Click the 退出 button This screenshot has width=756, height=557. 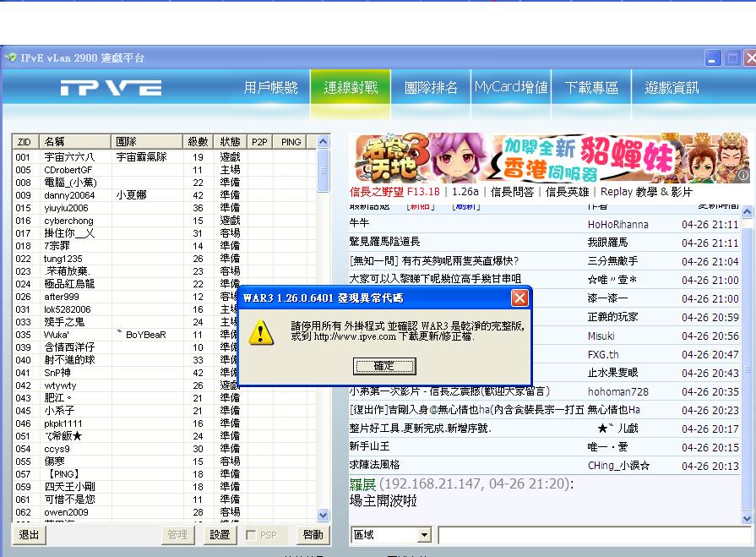click(29, 535)
